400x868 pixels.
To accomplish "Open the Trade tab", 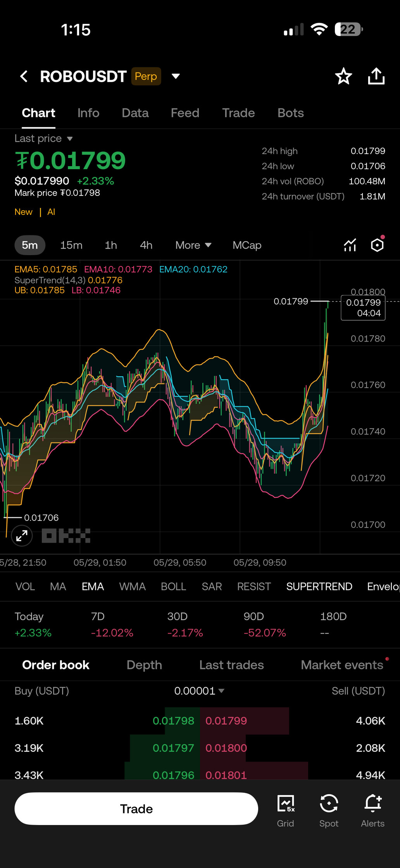I will click(x=238, y=113).
